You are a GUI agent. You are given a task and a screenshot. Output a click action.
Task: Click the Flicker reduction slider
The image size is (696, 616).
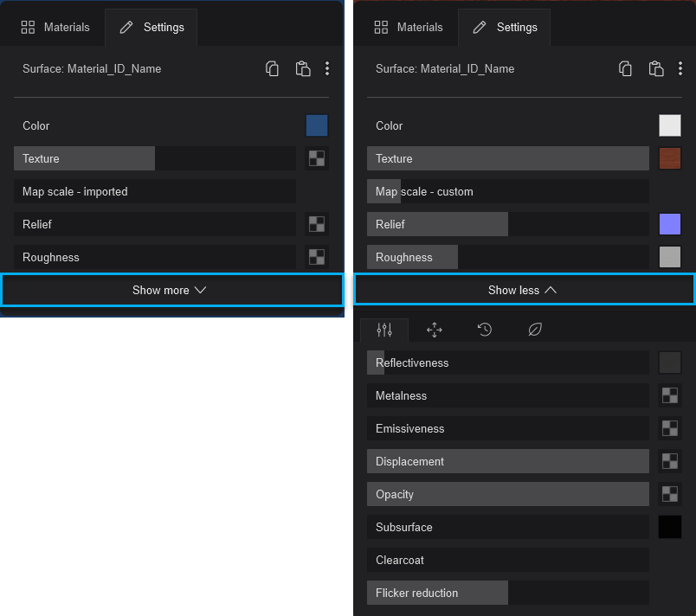(x=508, y=593)
